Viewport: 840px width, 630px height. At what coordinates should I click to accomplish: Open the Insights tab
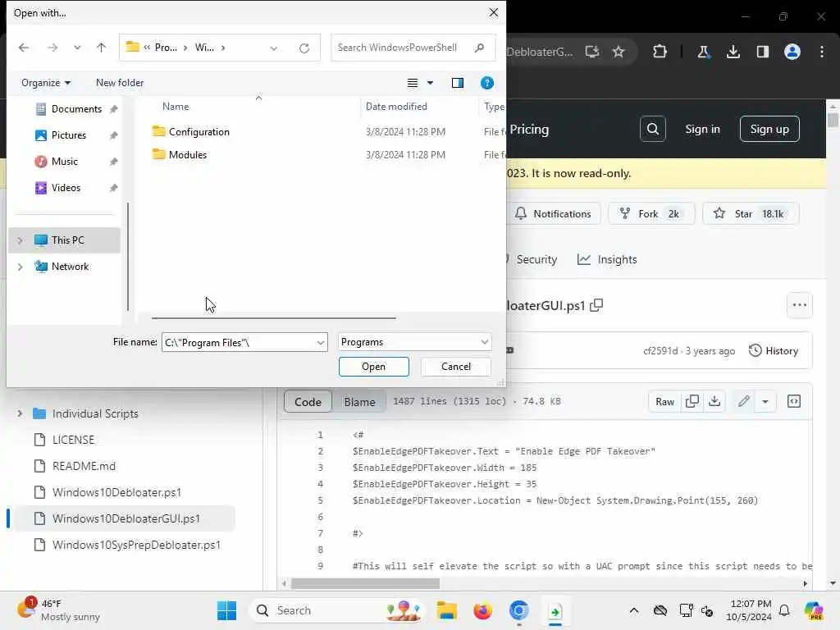(x=607, y=260)
